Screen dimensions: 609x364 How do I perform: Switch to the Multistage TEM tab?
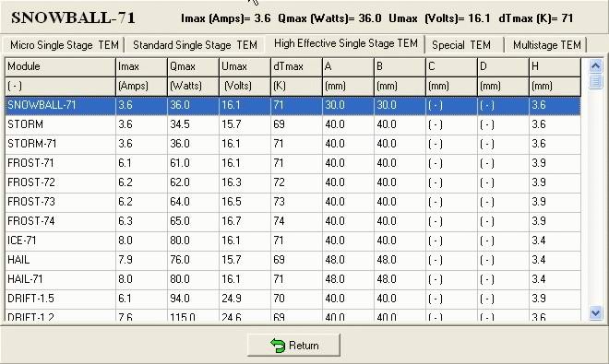(547, 45)
